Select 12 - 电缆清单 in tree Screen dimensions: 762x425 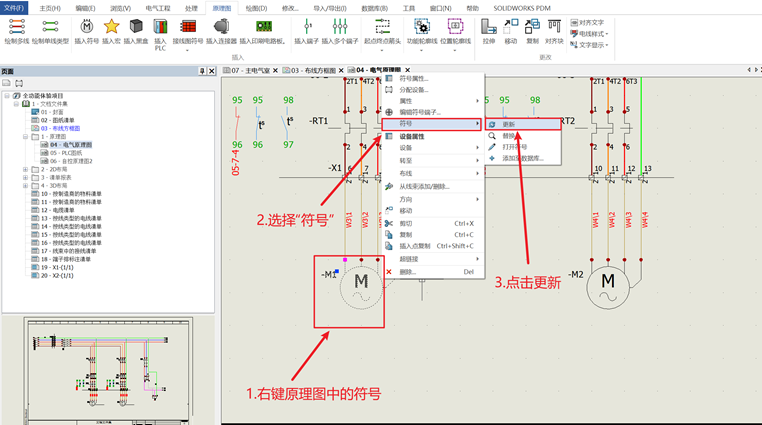(57, 210)
